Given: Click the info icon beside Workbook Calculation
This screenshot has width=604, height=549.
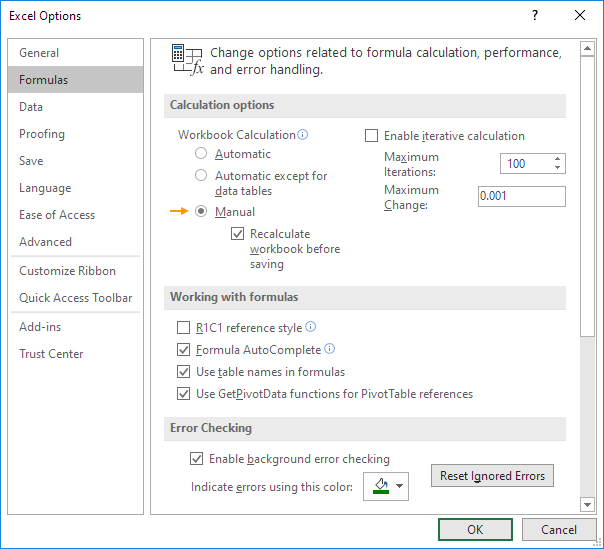Looking at the screenshot, I should point(303,135).
